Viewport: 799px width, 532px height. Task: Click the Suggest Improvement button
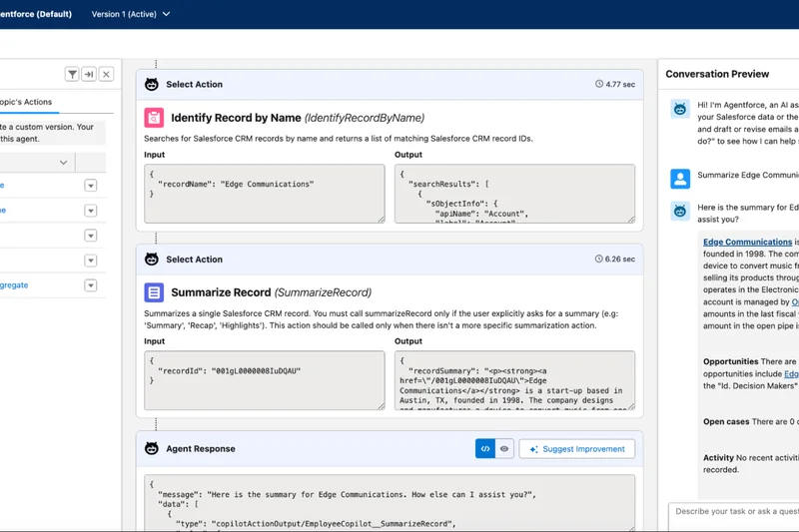pos(577,449)
